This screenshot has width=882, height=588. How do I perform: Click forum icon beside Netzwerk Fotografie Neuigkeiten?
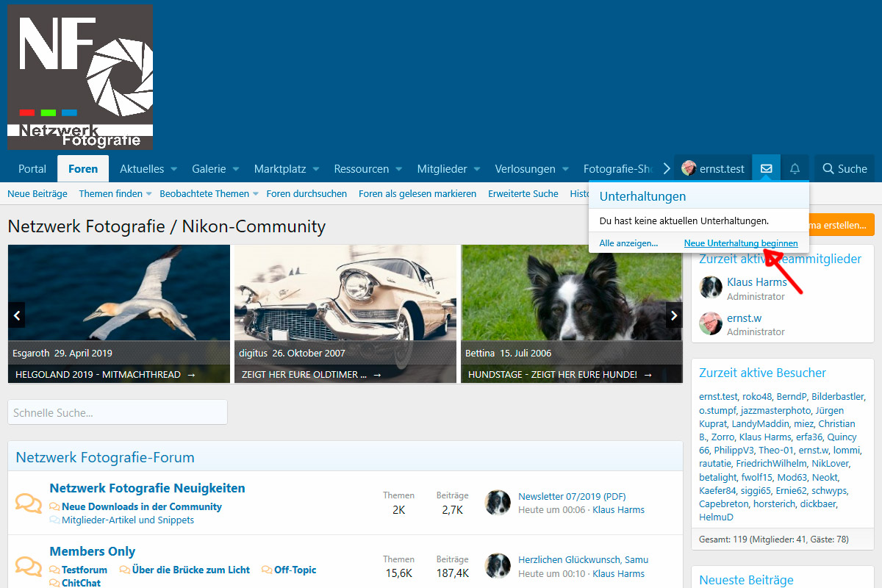29,503
